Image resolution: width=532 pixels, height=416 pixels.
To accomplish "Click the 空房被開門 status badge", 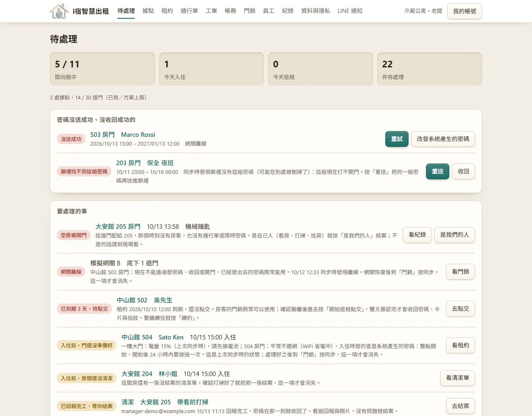I will (74, 235).
